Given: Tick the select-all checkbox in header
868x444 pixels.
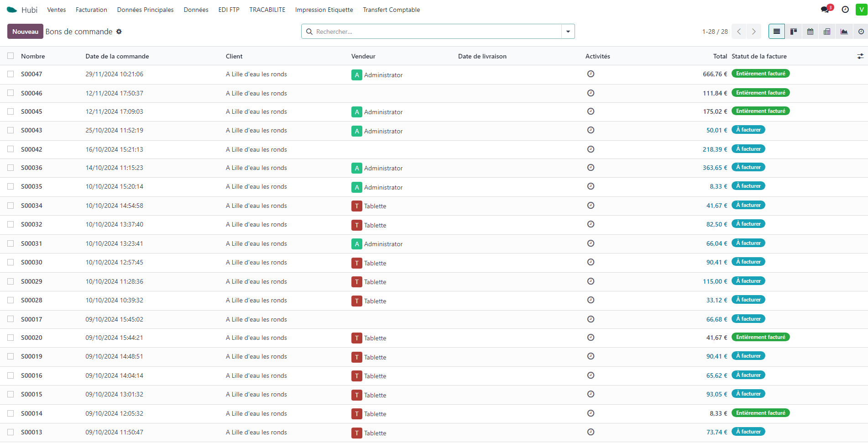Looking at the screenshot, I should (x=10, y=56).
